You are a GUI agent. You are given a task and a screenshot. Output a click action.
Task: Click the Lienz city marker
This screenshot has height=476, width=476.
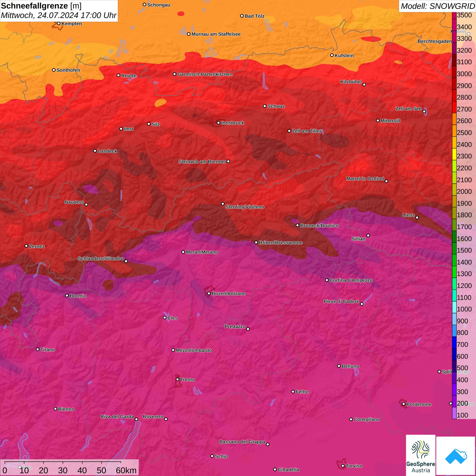[x=417, y=218]
